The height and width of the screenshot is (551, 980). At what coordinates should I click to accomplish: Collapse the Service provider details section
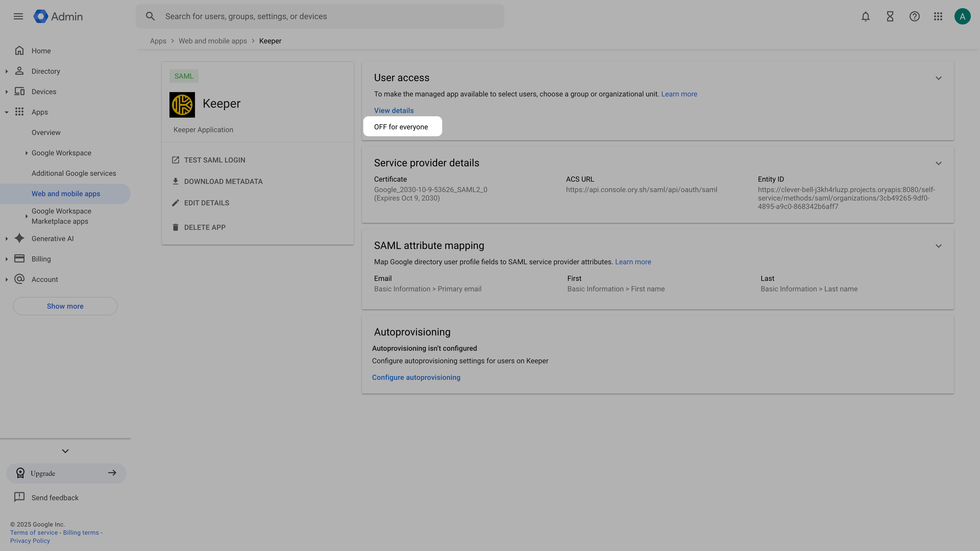click(x=939, y=163)
